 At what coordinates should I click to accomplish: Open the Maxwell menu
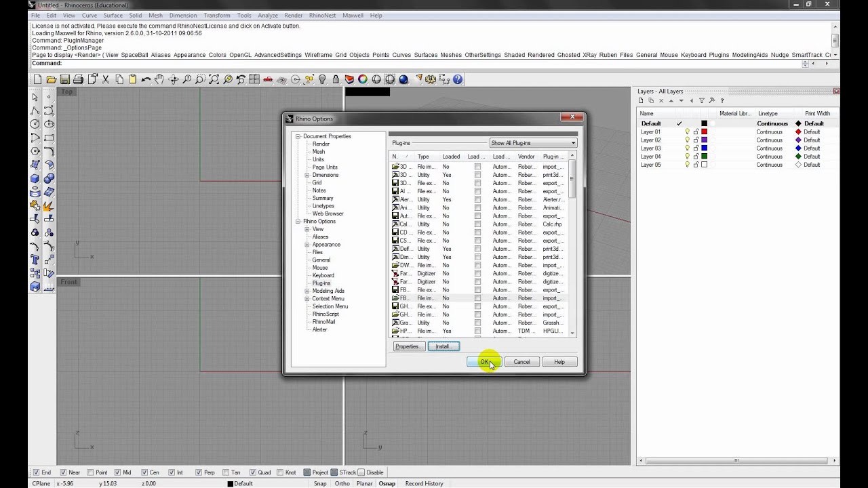coord(353,16)
